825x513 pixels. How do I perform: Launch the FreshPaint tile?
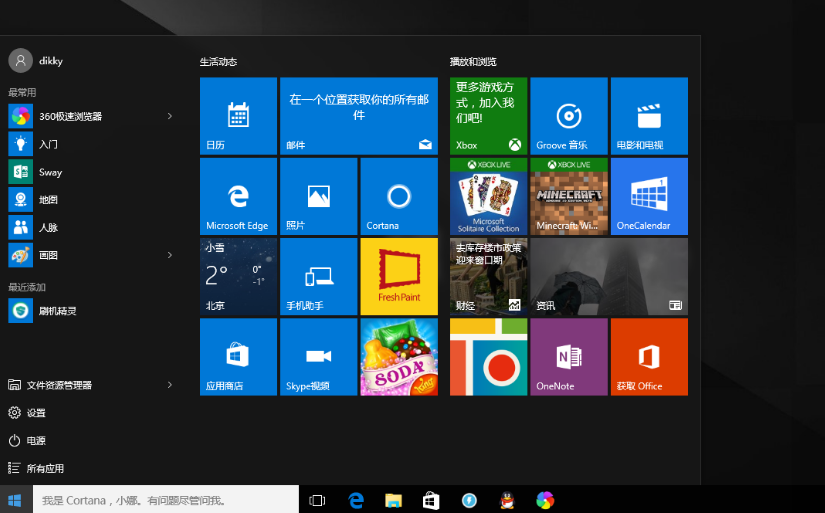[x=399, y=276]
